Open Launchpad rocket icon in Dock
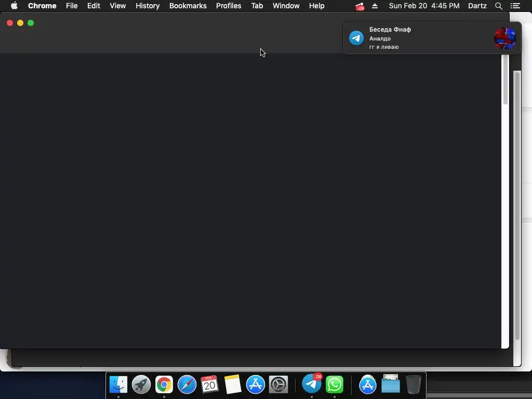Image resolution: width=532 pixels, height=399 pixels. click(x=141, y=384)
